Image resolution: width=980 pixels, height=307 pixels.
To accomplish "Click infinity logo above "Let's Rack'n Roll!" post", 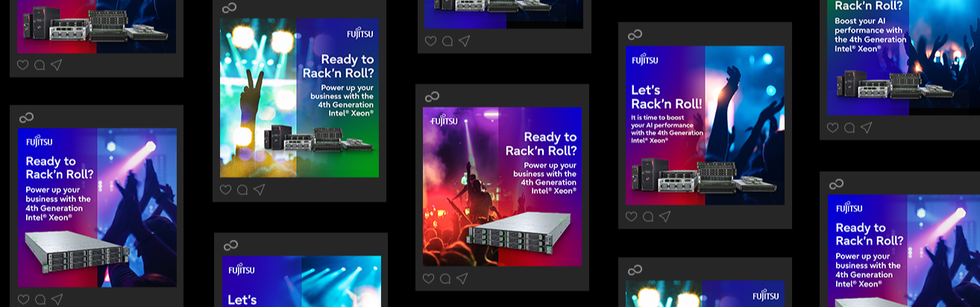I will pos(635,34).
